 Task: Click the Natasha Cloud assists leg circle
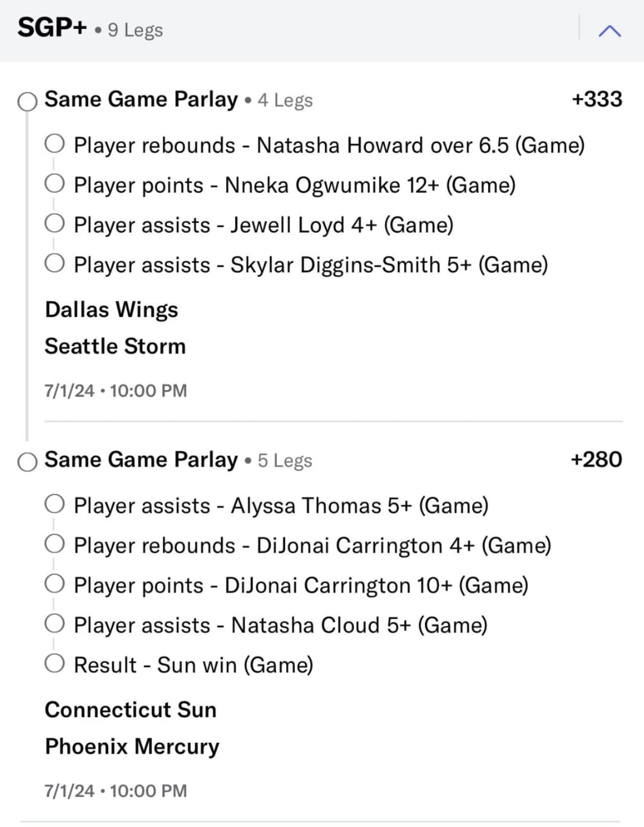(x=55, y=623)
